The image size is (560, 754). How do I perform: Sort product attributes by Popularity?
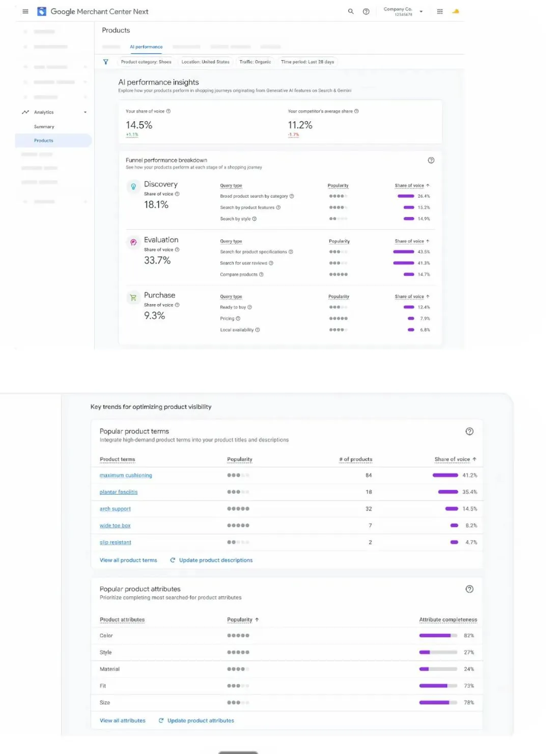243,620
